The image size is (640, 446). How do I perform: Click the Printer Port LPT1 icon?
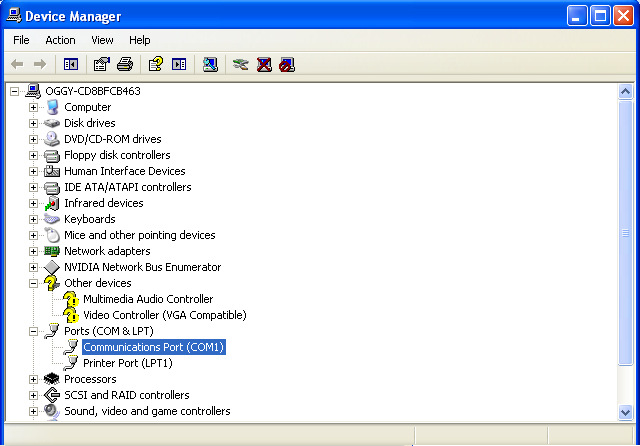point(71,363)
